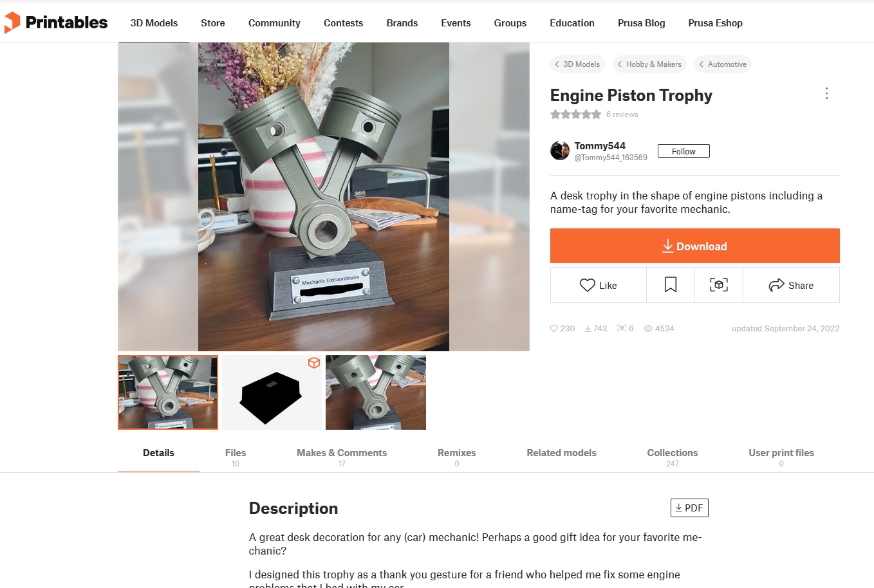Open the Contests menu item
This screenshot has height=588, width=874.
click(x=343, y=23)
